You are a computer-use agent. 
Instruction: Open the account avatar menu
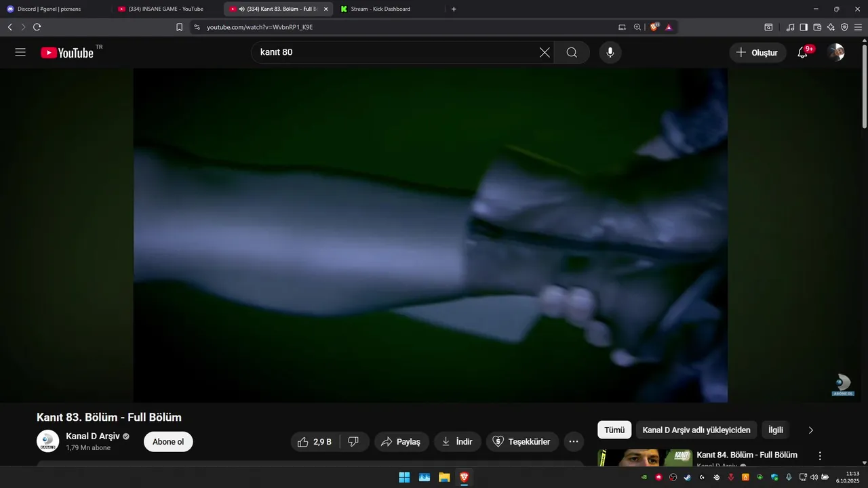(x=836, y=52)
